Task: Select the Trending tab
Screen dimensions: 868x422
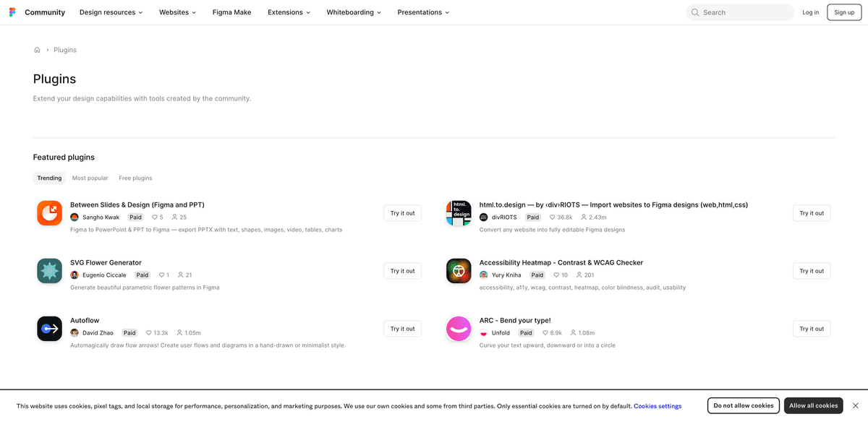Action: click(x=49, y=178)
